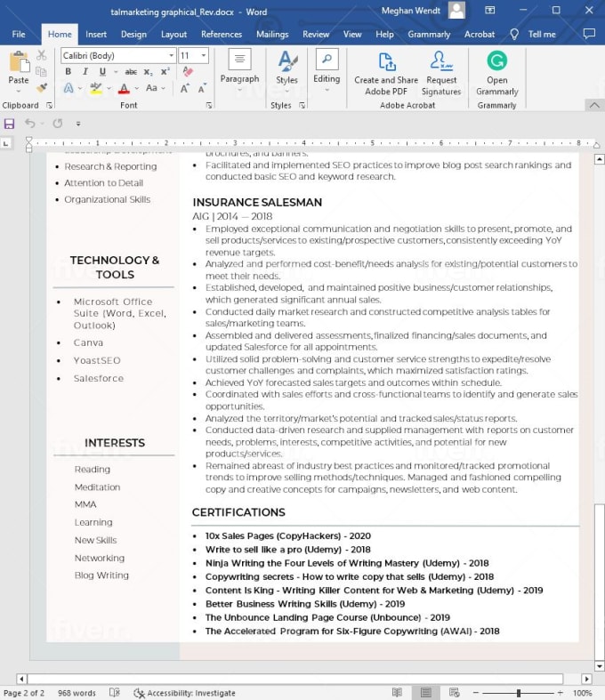Expand highlight color dropdown arrow
This screenshot has width=605, height=700.
point(109,88)
